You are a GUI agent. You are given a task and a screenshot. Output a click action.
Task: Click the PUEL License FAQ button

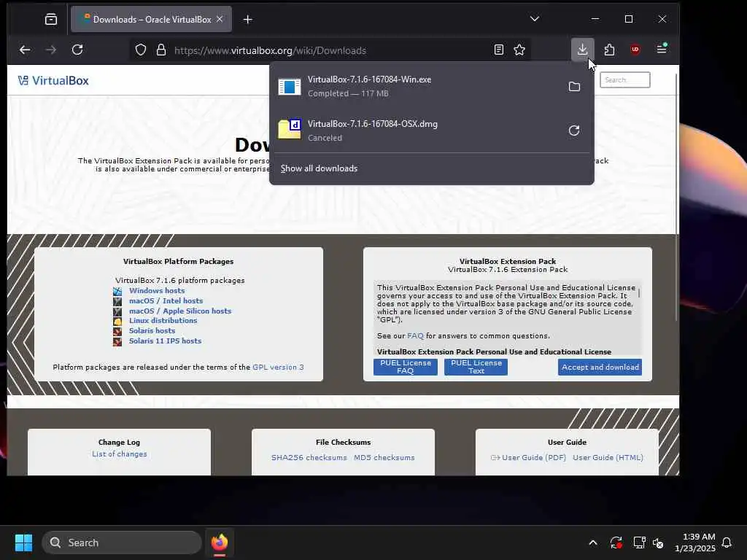point(406,367)
